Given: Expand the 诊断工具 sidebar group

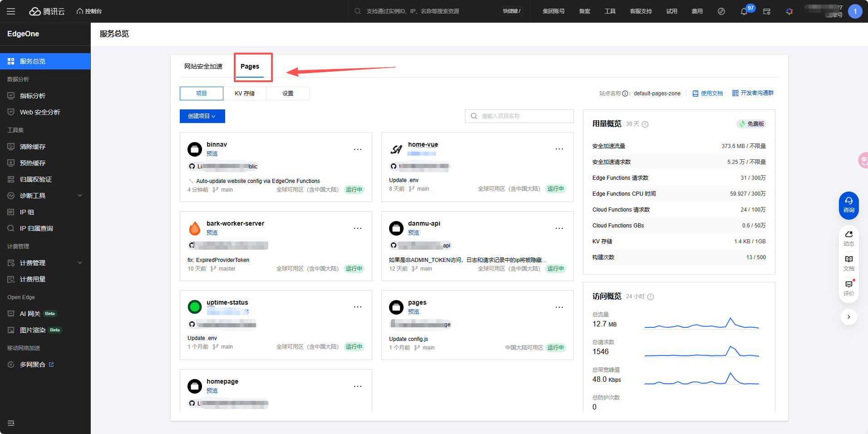Looking at the screenshot, I should click(x=45, y=196).
